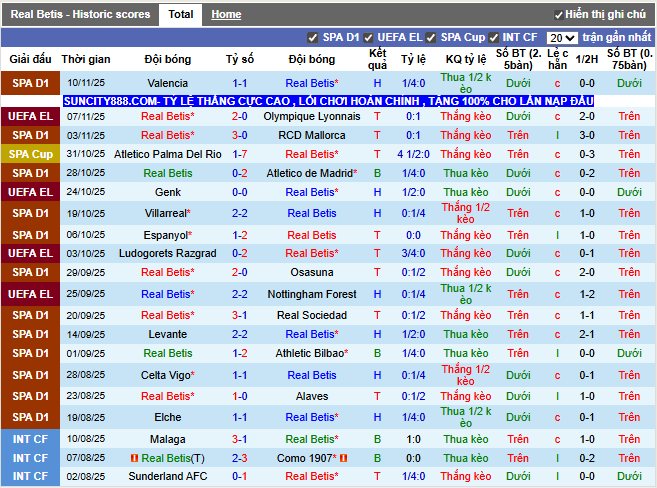Click the Giải đấu column header

(31, 59)
